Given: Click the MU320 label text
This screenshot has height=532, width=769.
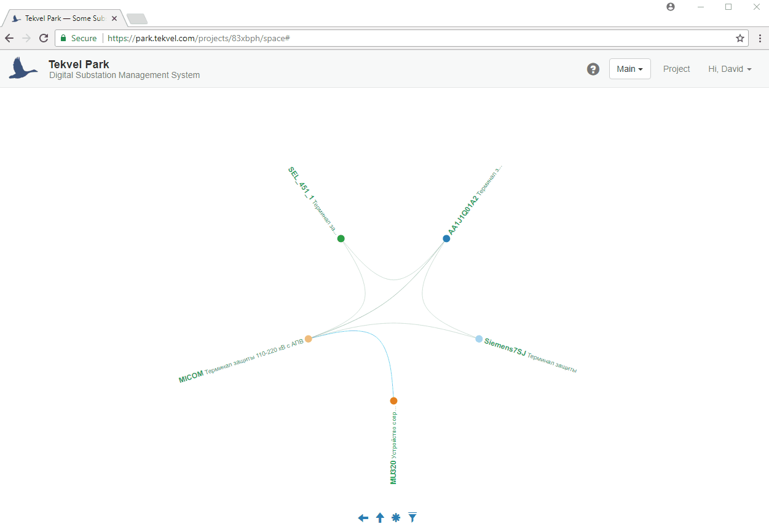Looking at the screenshot, I should click(393, 472).
